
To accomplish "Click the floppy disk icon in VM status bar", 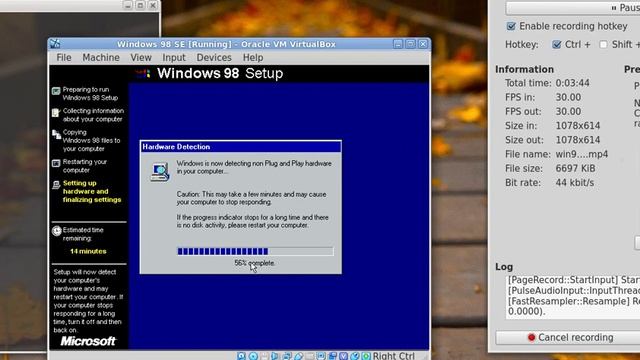I will click(x=264, y=356).
